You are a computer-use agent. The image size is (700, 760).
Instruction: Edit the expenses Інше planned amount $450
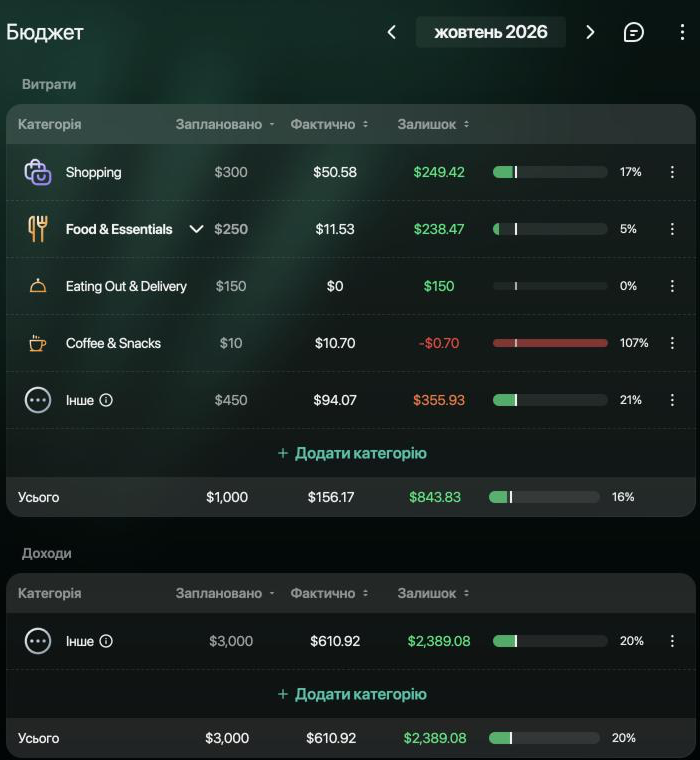pos(231,400)
